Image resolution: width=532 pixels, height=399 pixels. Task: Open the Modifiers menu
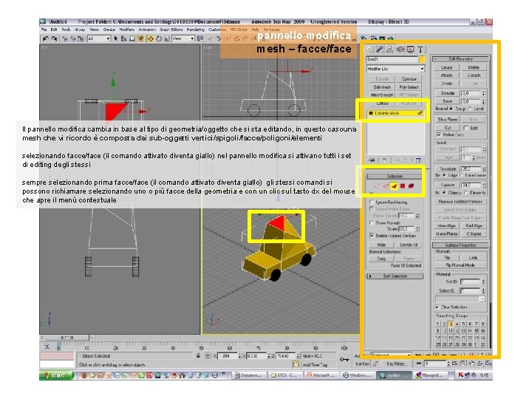[127, 30]
